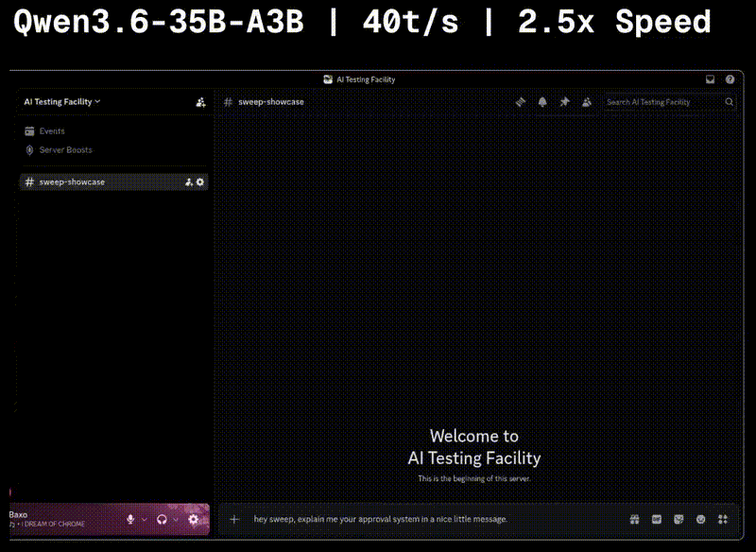
Task: Click the create invite icon on sweep-showcase
Action: [189, 182]
